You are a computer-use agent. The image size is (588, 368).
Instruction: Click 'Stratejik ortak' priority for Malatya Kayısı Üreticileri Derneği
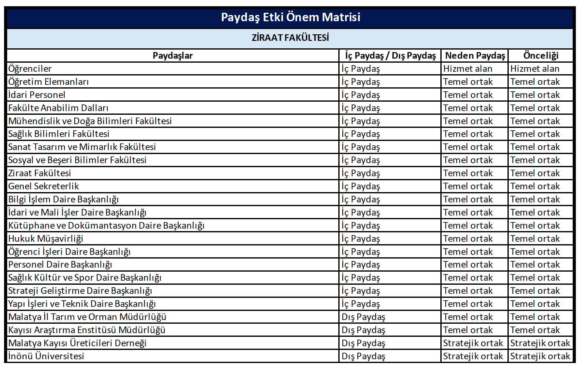(x=540, y=343)
